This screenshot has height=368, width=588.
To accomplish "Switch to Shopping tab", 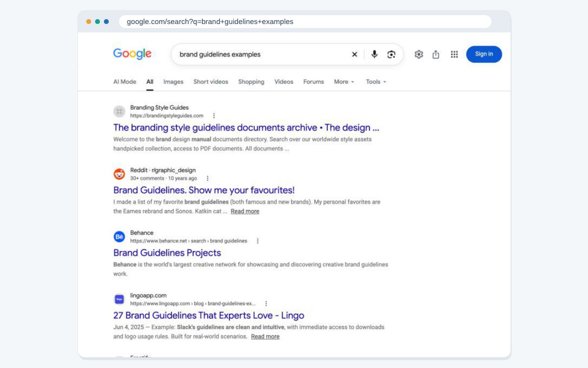I will 251,82.
